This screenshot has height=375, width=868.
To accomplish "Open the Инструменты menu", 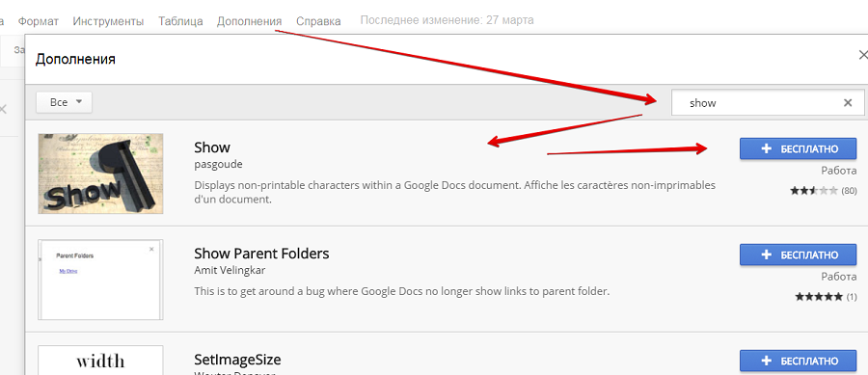I will [x=108, y=21].
